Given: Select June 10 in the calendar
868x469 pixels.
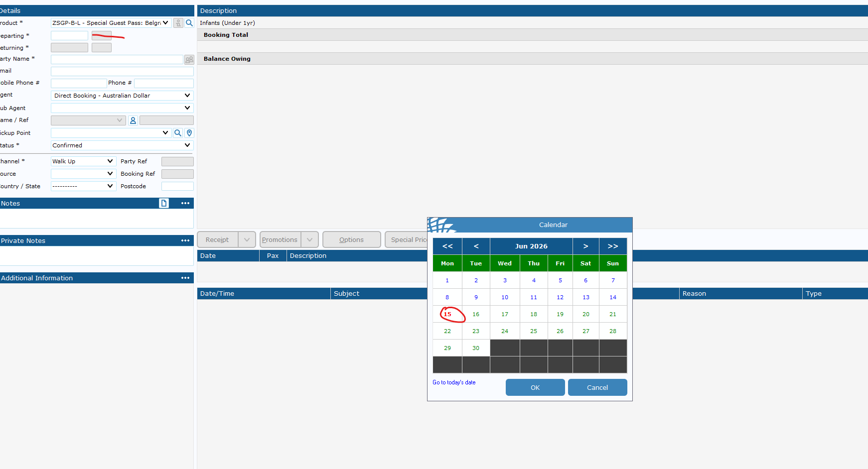Looking at the screenshot, I should [505, 297].
